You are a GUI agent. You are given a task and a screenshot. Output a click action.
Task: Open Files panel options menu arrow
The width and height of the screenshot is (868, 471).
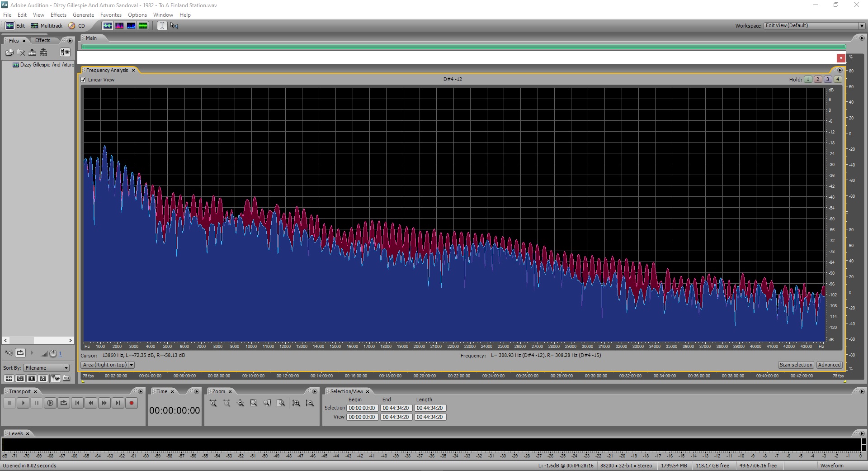(70, 41)
